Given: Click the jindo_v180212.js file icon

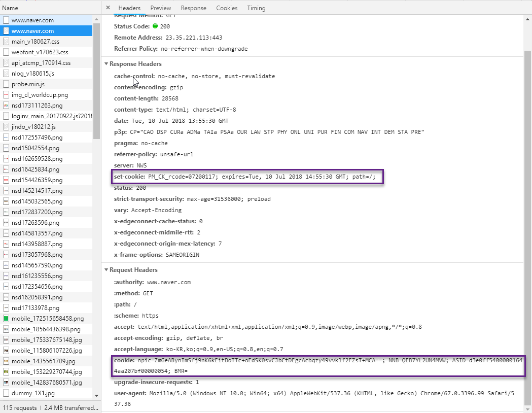Looking at the screenshot, I should [x=6, y=127].
